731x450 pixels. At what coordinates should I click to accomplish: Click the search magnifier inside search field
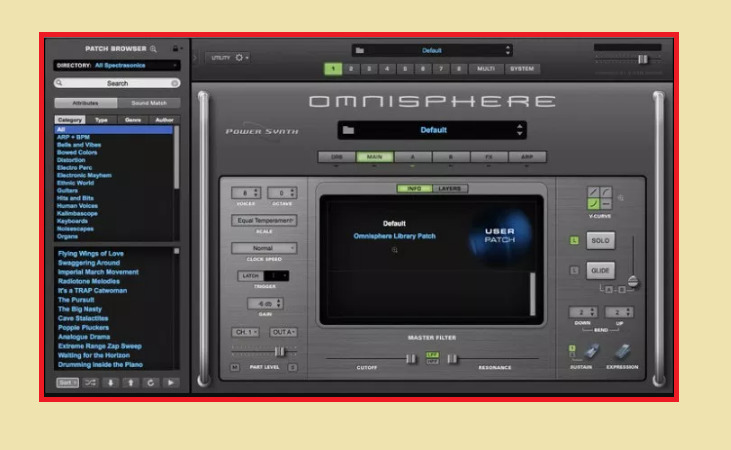point(59,83)
